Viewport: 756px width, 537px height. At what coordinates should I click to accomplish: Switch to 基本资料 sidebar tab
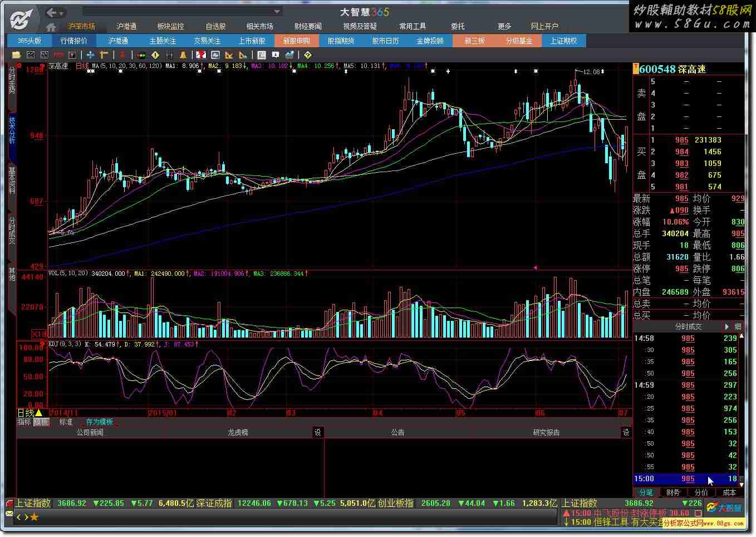point(12,180)
